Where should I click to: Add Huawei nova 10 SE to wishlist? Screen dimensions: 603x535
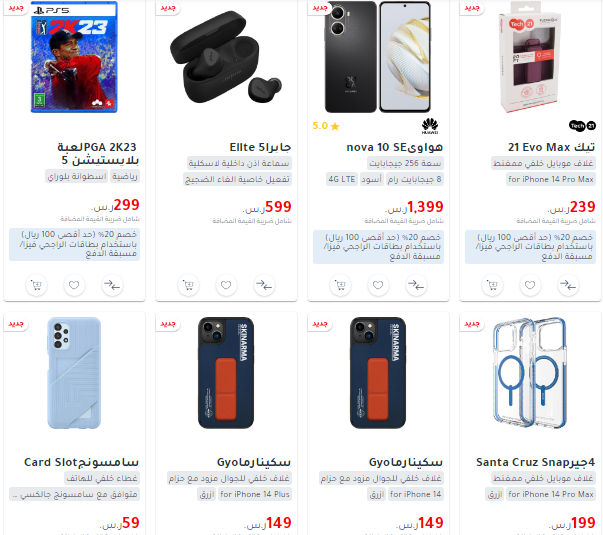tap(378, 285)
